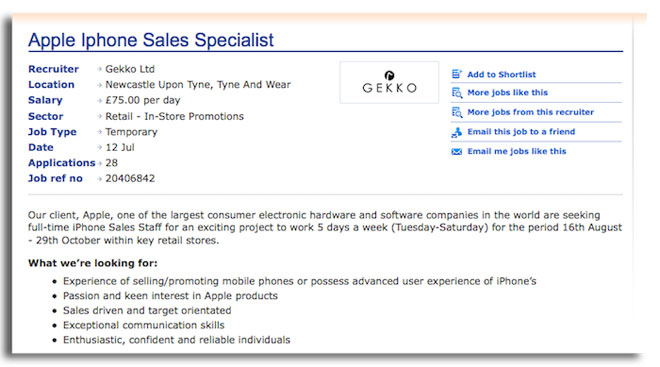The width and height of the screenshot is (660, 367).
Task: Open the Add to Shortlist link
Action: 501,74
